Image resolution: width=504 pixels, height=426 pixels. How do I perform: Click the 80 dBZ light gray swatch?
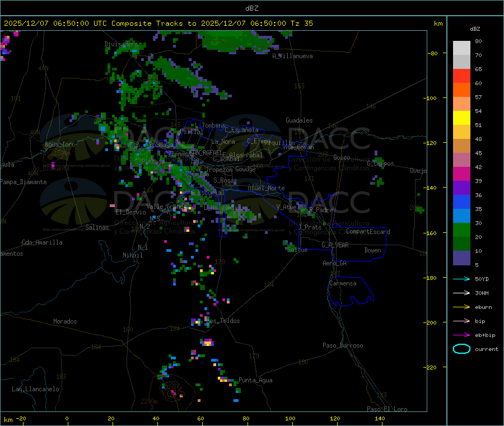[x=461, y=48]
